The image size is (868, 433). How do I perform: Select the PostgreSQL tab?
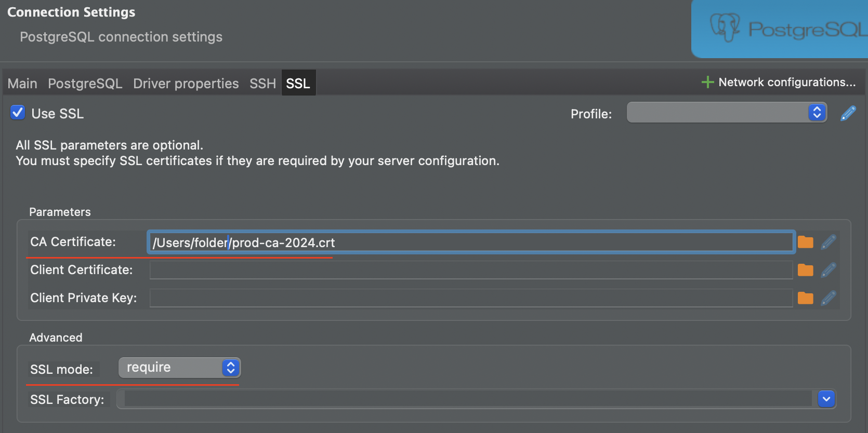(x=85, y=84)
